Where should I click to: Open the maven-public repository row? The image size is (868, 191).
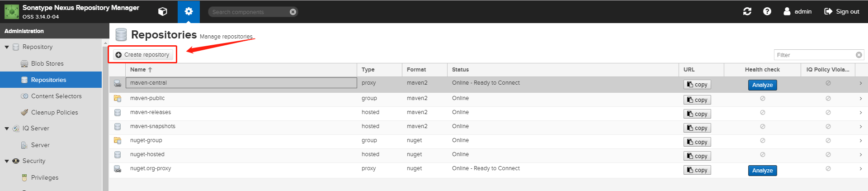[488, 100]
